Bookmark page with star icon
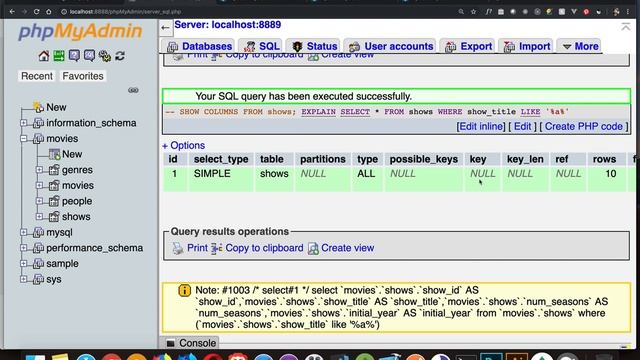This screenshot has width=640, height=360. 473,11
